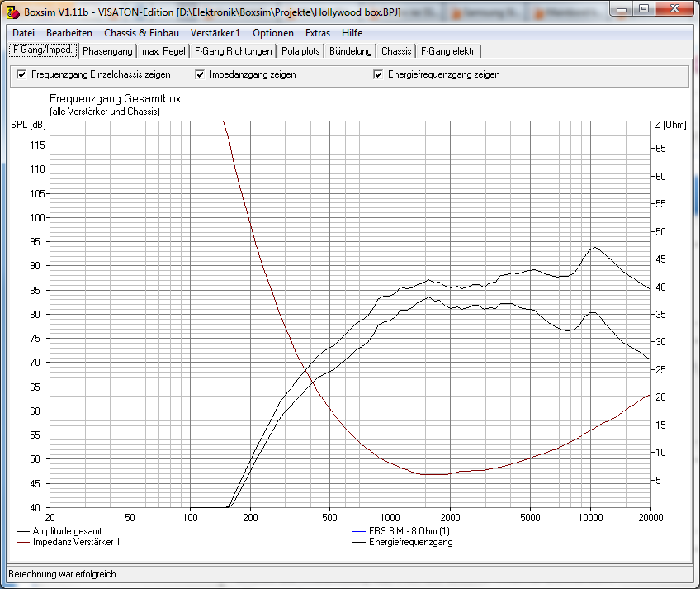Viewport: 700px width, 589px height.
Task: Click the 20000 frequency axis label
Action: click(650, 518)
